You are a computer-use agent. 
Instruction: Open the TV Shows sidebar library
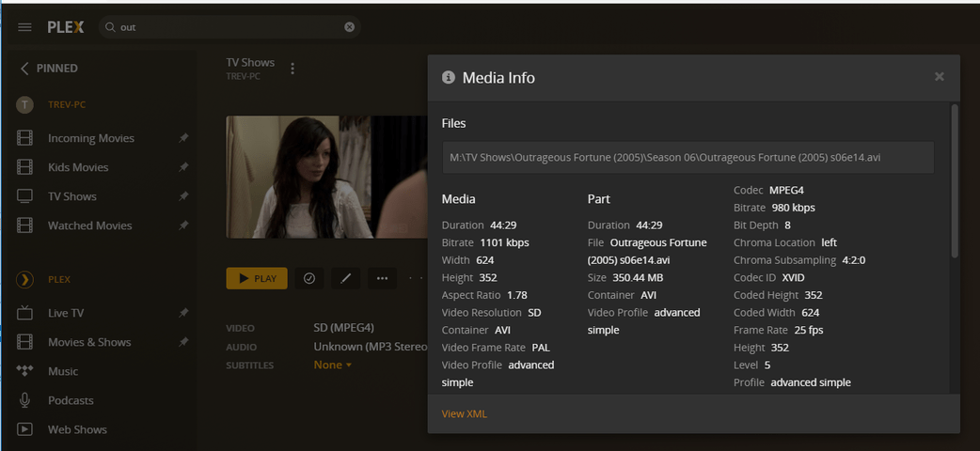pyautogui.click(x=72, y=196)
